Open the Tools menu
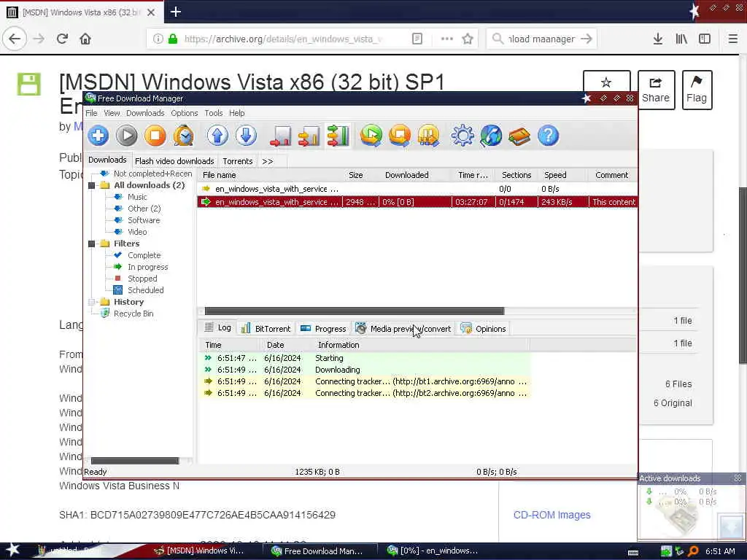 [x=214, y=113]
